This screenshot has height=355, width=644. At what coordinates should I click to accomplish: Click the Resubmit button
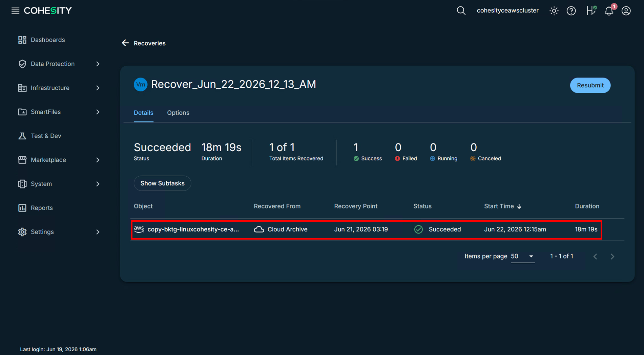[x=590, y=85]
